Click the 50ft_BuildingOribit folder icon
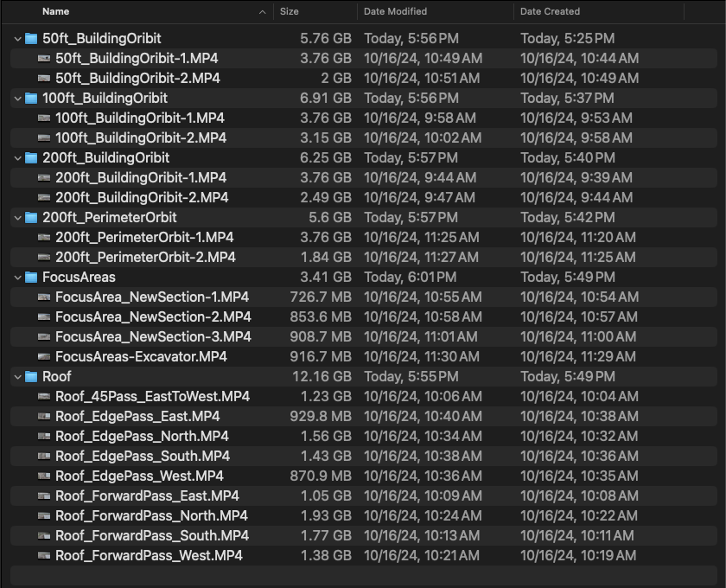This screenshot has width=726, height=588. pos(33,38)
